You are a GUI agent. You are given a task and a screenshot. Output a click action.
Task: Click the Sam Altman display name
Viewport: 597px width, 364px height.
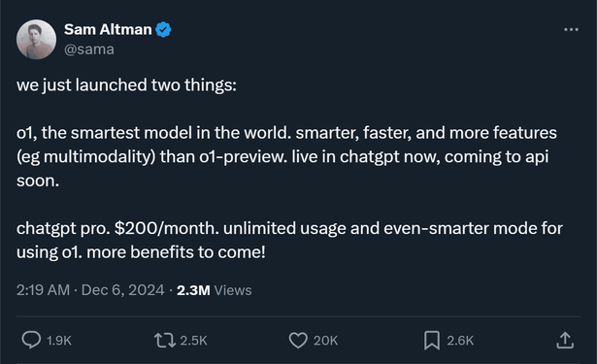pos(108,29)
